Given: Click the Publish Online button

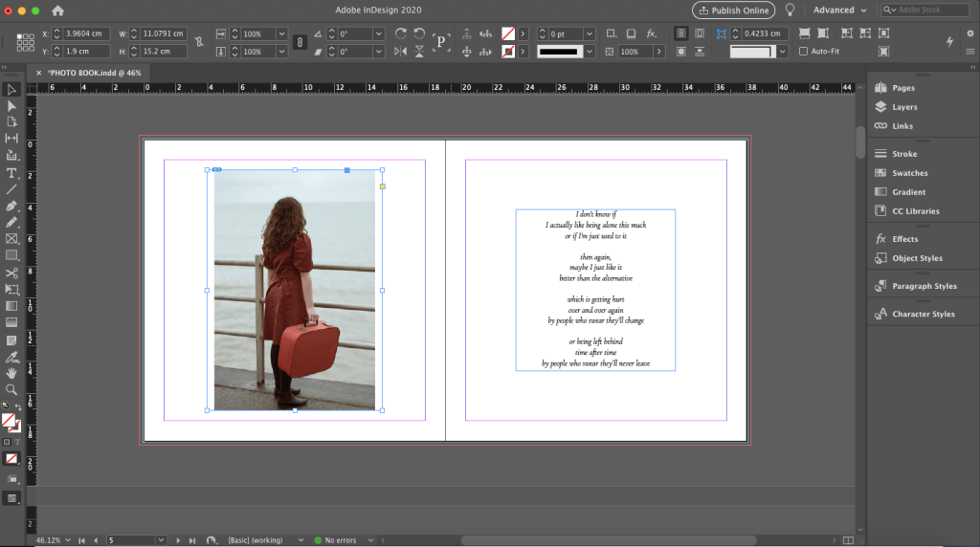Looking at the screenshot, I should [x=733, y=11].
